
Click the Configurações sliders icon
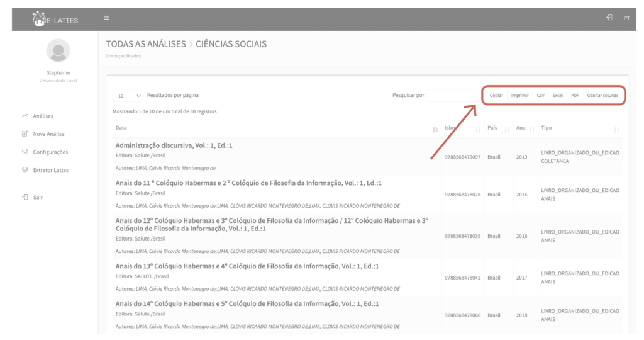point(25,152)
